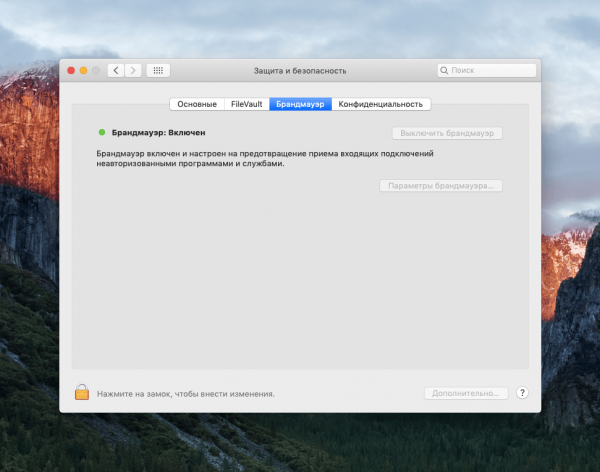600x472 pixels.
Task: Click the firewall description paragraph text
Action: point(265,158)
